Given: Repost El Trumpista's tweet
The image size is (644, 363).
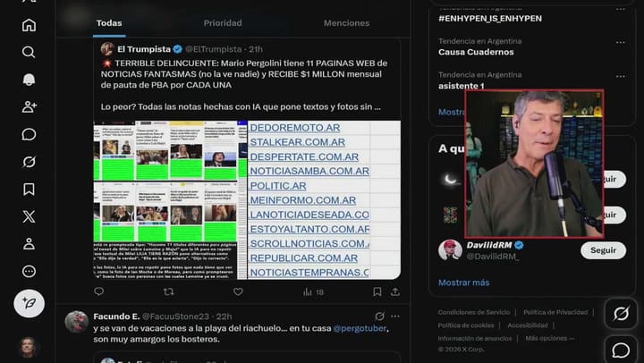Looking at the screenshot, I should (168, 291).
